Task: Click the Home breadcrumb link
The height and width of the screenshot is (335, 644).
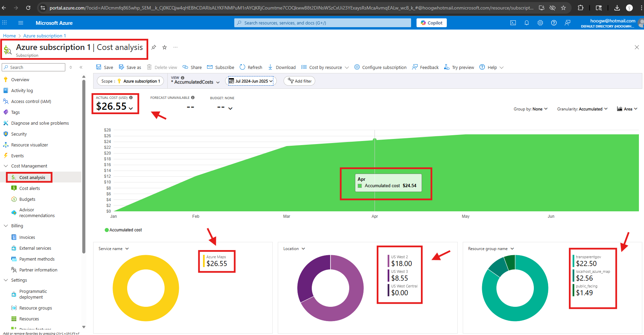Action: [x=10, y=36]
